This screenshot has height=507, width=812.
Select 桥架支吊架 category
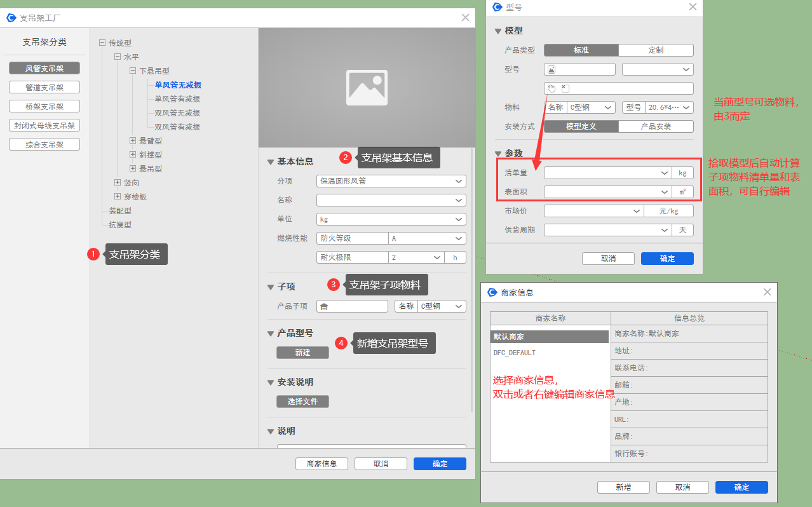44,106
